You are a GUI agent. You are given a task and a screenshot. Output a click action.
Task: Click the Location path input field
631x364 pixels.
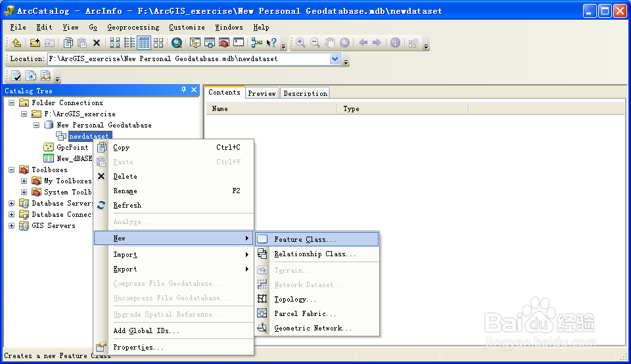point(189,58)
